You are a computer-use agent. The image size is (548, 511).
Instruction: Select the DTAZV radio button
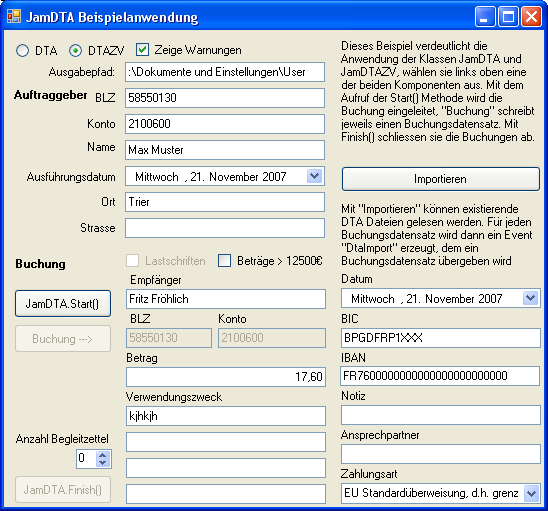click(75, 51)
